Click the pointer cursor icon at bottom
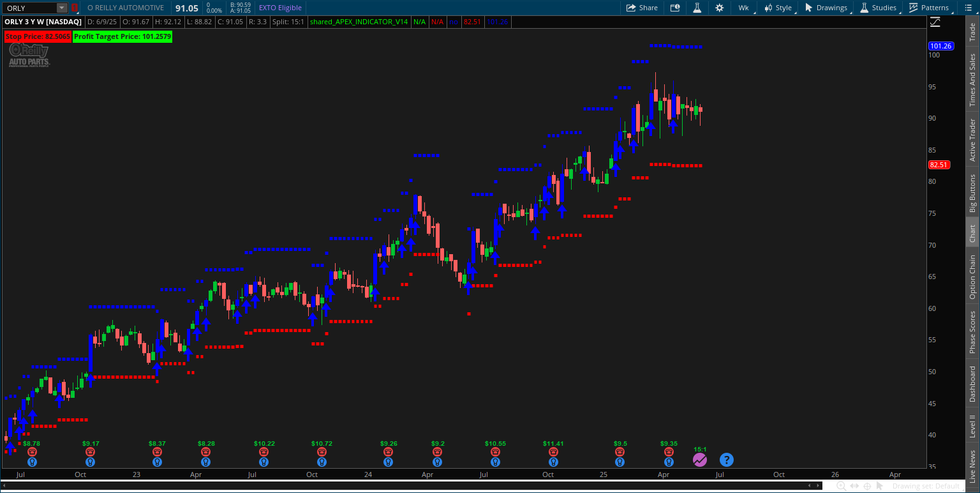Viewport: 980px width, 493px height. (x=880, y=486)
